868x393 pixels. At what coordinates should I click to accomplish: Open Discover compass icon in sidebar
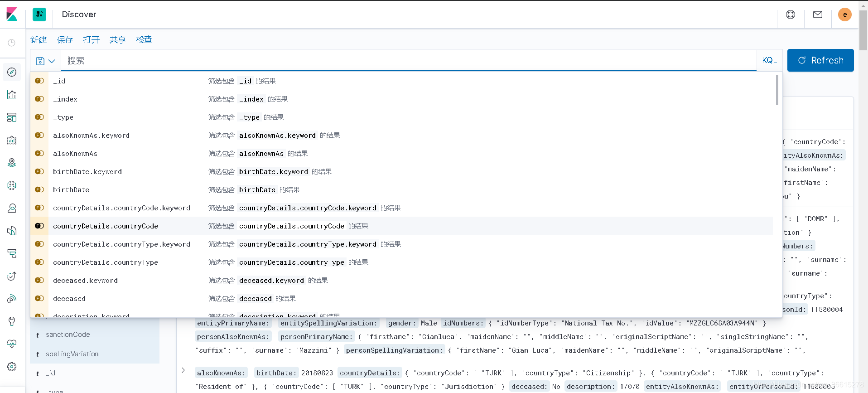point(12,72)
